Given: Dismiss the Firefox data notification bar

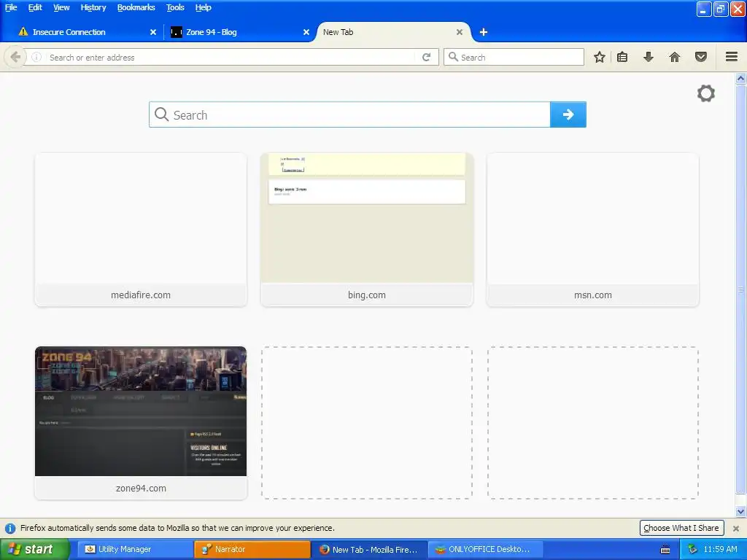Looking at the screenshot, I should [x=736, y=528].
